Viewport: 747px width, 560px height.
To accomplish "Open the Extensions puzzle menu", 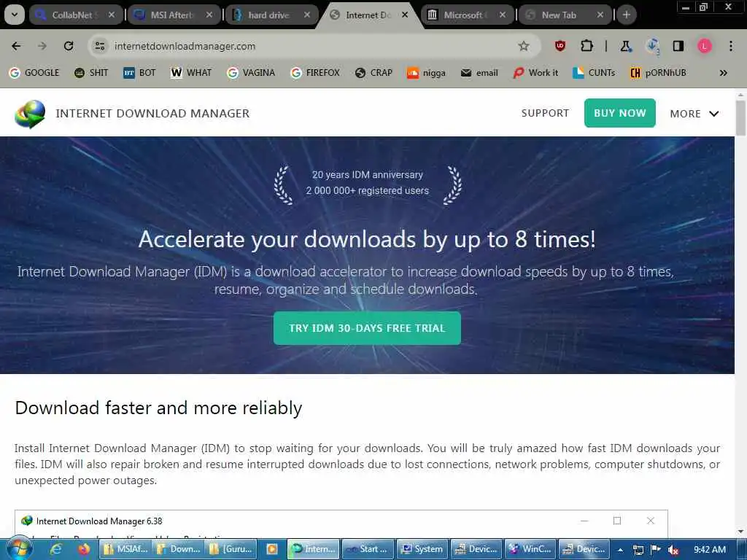I will pos(587,46).
